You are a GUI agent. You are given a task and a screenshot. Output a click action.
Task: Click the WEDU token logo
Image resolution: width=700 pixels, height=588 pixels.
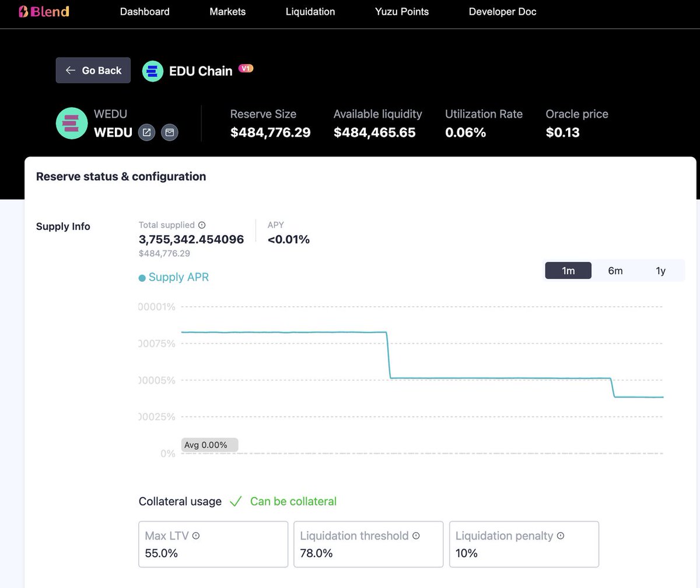pyautogui.click(x=72, y=123)
